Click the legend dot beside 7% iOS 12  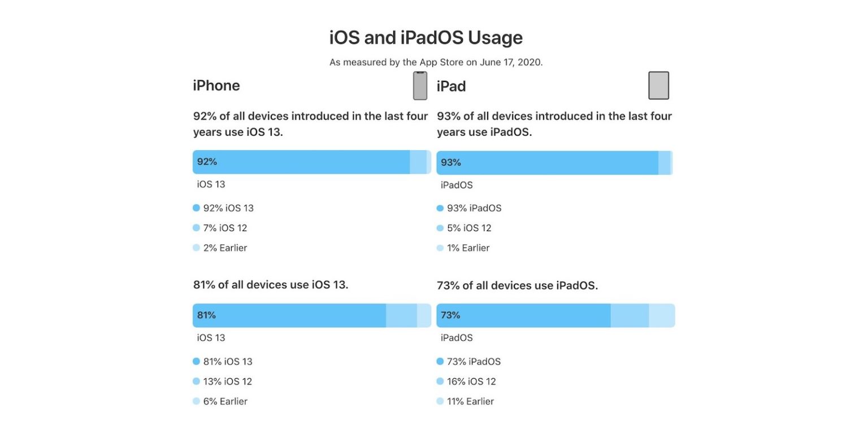196,228
